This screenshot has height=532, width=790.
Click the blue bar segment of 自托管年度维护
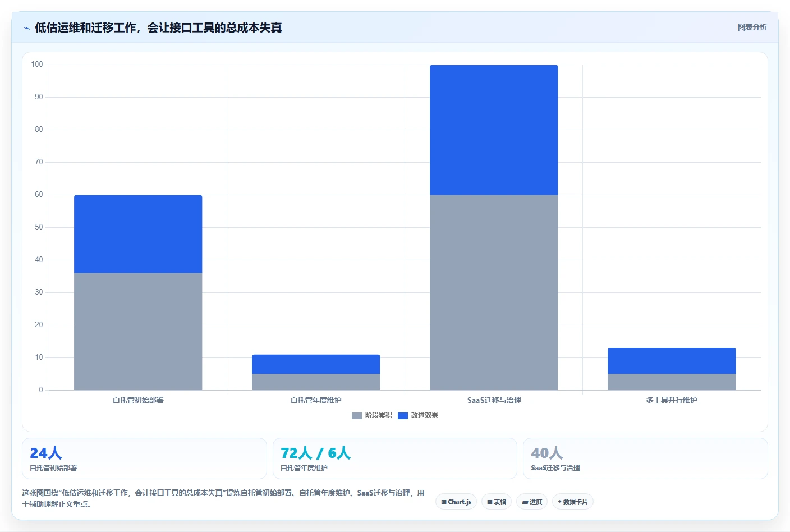[x=316, y=364]
